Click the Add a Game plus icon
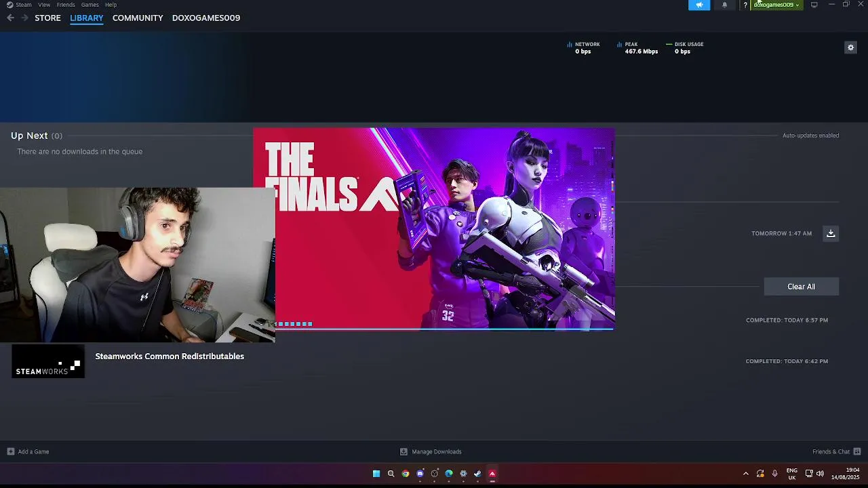This screenshot has height=488, width=868. point(10,451)
